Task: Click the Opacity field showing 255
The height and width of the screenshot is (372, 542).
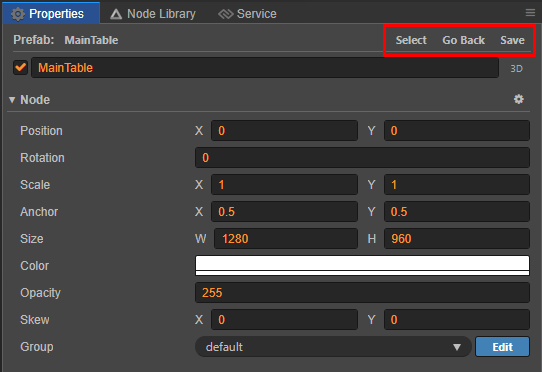Action: [x=362, y=292]
